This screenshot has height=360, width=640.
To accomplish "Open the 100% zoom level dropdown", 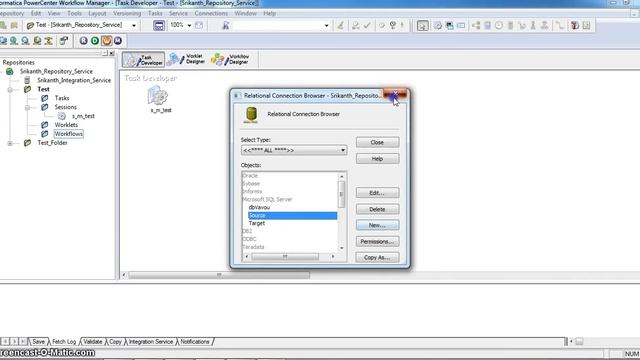I will (189, 25).
